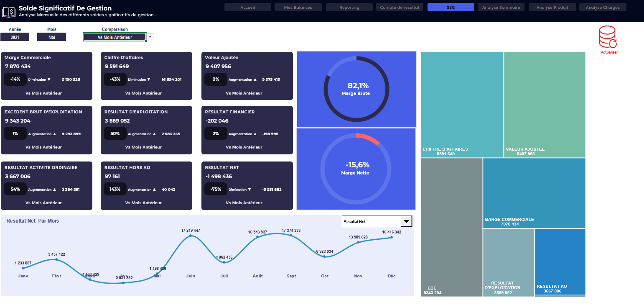Click the Marge Nette -15,6% donut chart
Image resolution: width=644 pixels, height=305 pixels.
point(356,169)
